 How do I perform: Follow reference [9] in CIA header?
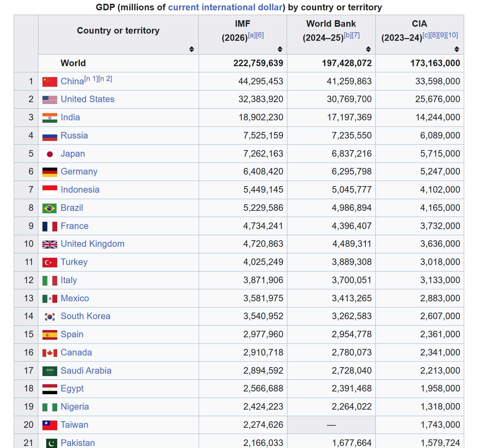click(442, 35)
